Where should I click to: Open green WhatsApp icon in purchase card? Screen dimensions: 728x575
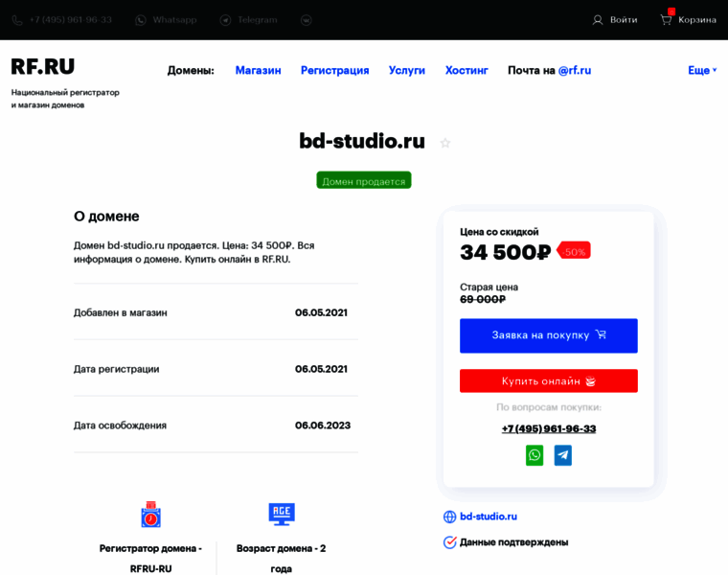tap(535, 455)
